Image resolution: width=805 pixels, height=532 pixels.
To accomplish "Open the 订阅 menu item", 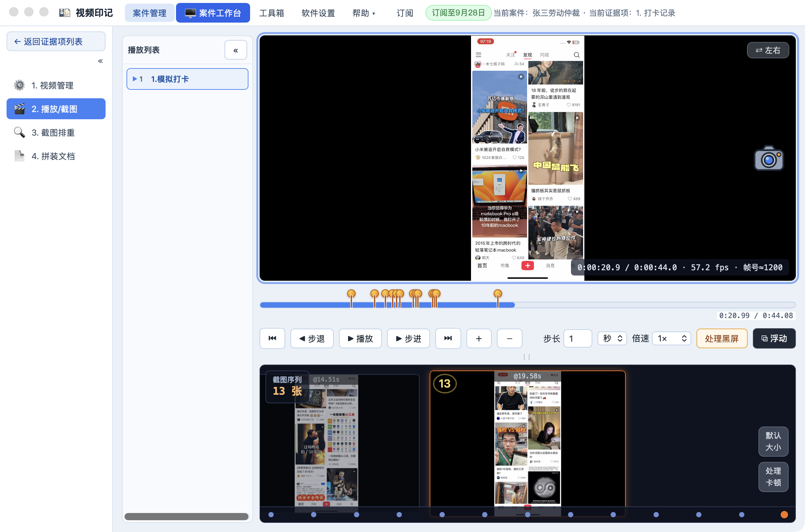I will pyautogui.click(x=404, y=13).
